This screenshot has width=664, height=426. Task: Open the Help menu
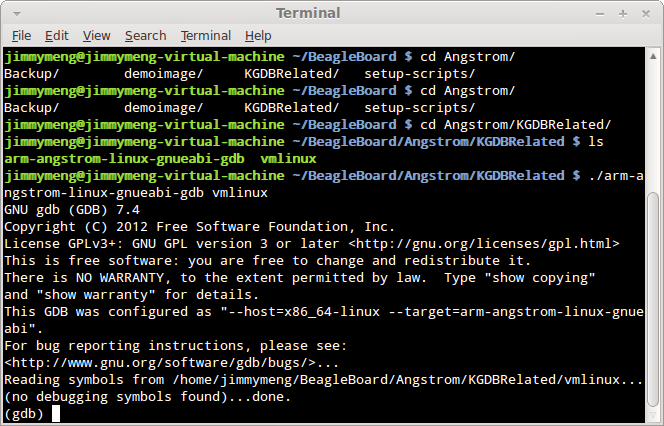(258, 36)
